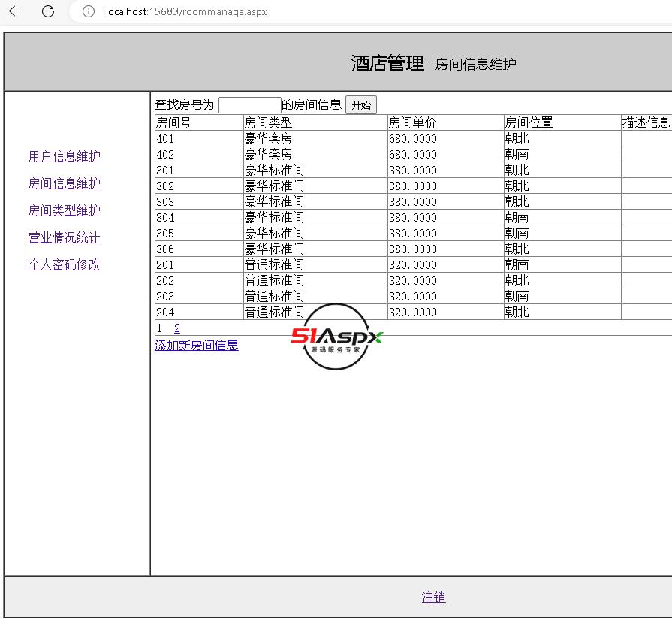The image size is (672, 619).
Task: Go to 房间类型维护 page
Action: click(x=65, y=210)
